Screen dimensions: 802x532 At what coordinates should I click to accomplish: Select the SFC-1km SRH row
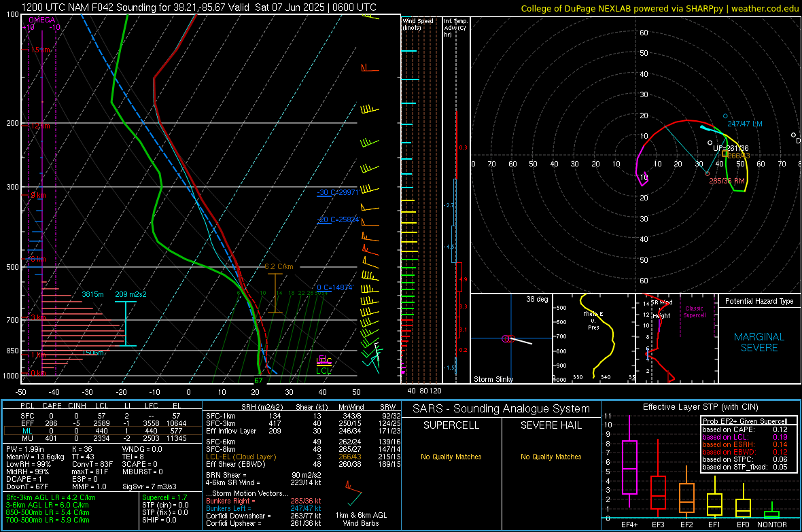tap(303, 416)
